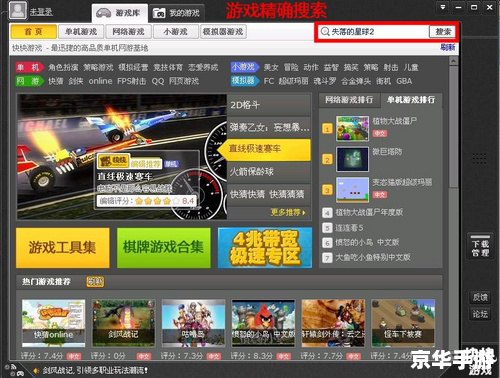Click the 游戏工具集 yellow banner
This screenshot has height=378, width=500.
pos(63,248)
